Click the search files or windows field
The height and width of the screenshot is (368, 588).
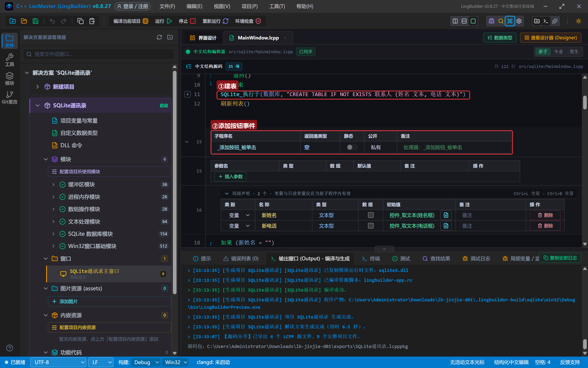(99, 54)
